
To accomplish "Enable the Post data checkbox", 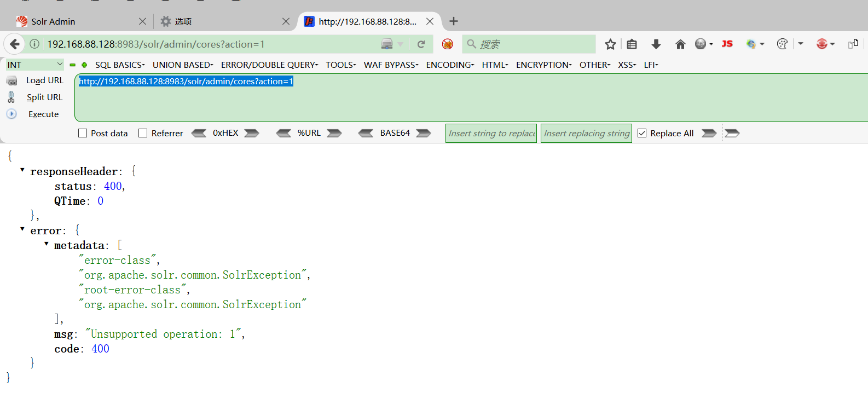I will point(83,133).
